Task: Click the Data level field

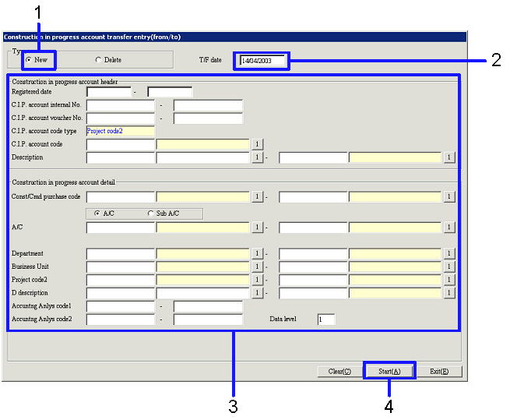Action: coord(325,319)
